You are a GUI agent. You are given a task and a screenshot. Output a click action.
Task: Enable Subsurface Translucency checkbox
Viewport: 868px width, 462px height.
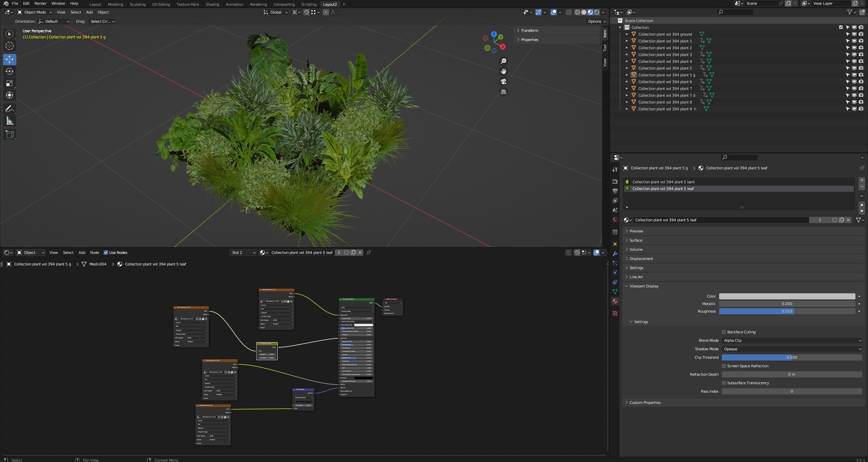(x=724, y=383)
